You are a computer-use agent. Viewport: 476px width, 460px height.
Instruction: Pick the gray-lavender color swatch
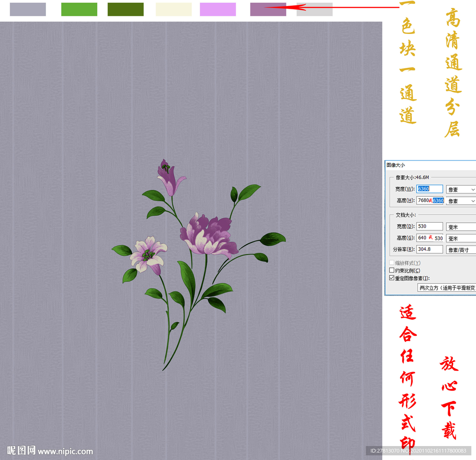[x=27, y=9]
